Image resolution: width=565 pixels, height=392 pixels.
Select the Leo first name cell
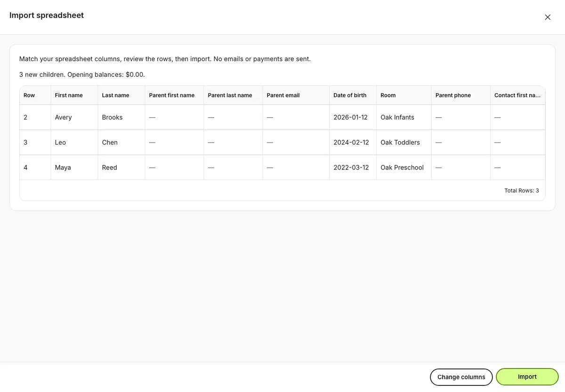coord(74,142)
